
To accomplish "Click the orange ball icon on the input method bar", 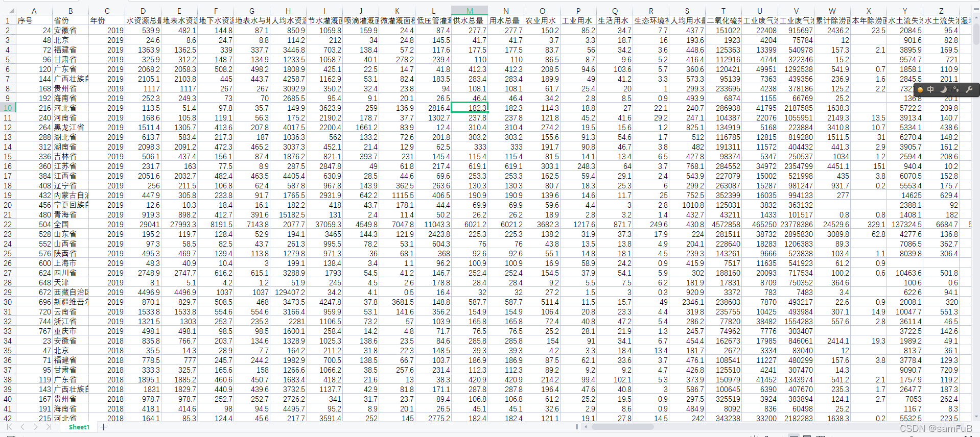I will [x=920, y=90].
